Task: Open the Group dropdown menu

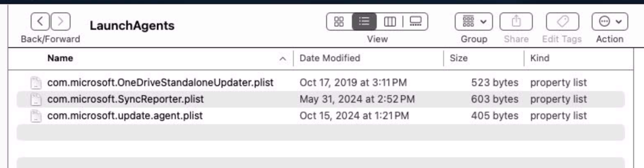Action: (x=474, y=21)
